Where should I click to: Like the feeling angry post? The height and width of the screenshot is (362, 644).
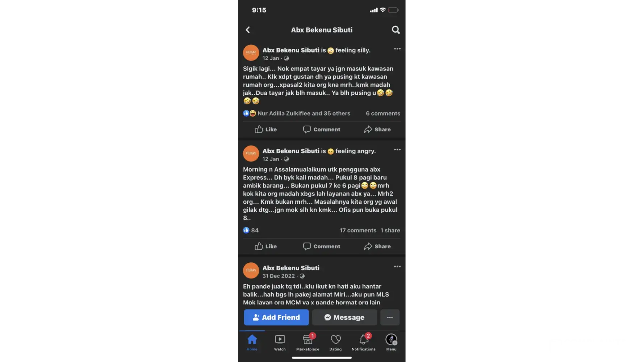[x=266, y=246]
